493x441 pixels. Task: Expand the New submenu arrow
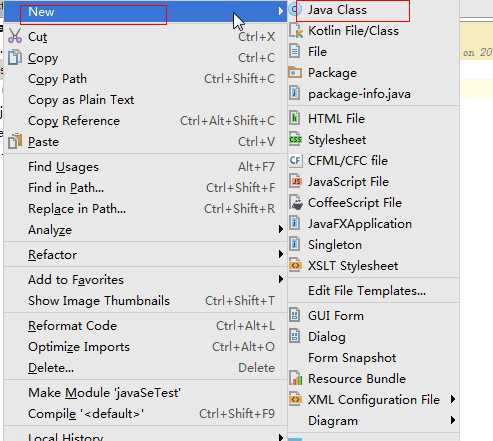coord(281,11)
